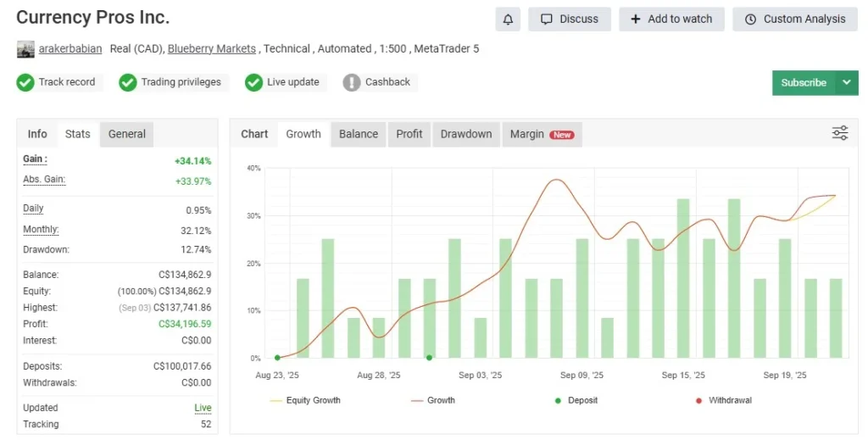
Task: Click the Live update checkmark icon
Action: tap(253, 82)
